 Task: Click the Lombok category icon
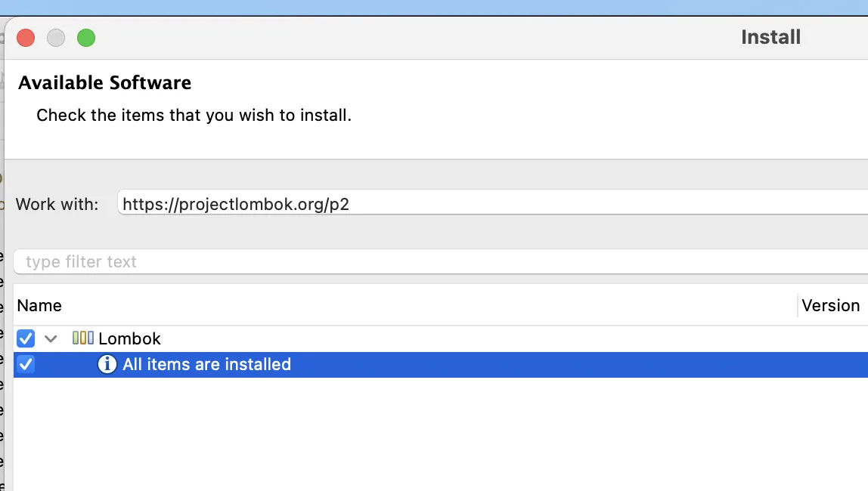pyautogui.click(x=83, y=338)
